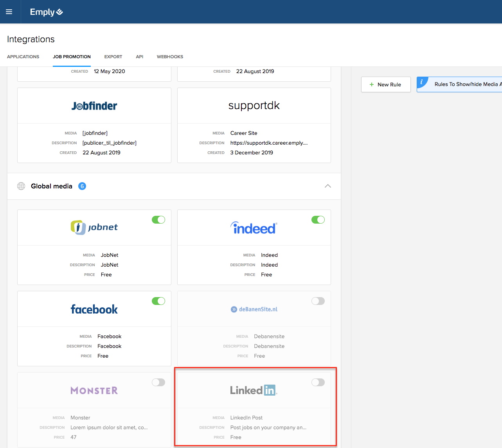The height and width of the screenshot is (448, 502).
Task: Click the New Rule button
Action: tap(386, 84)
